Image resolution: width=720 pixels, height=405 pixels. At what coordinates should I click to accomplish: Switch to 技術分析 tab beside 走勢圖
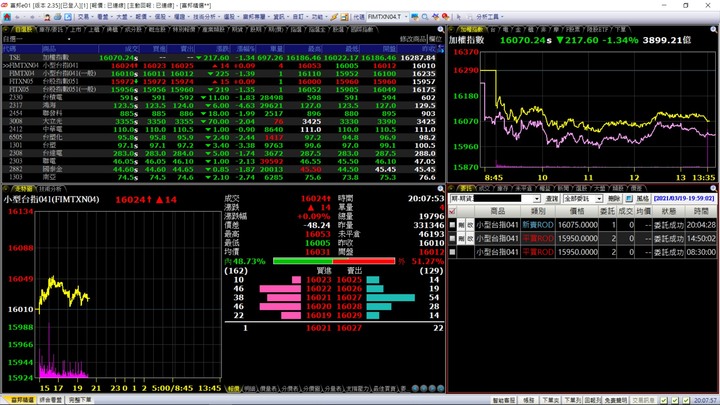pos(50,189)
